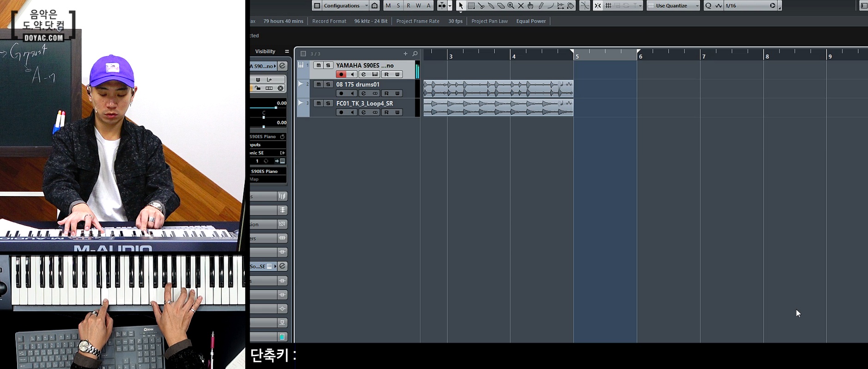Open the Configurations dropdown

pyautogui.click(x=341, y=6)
